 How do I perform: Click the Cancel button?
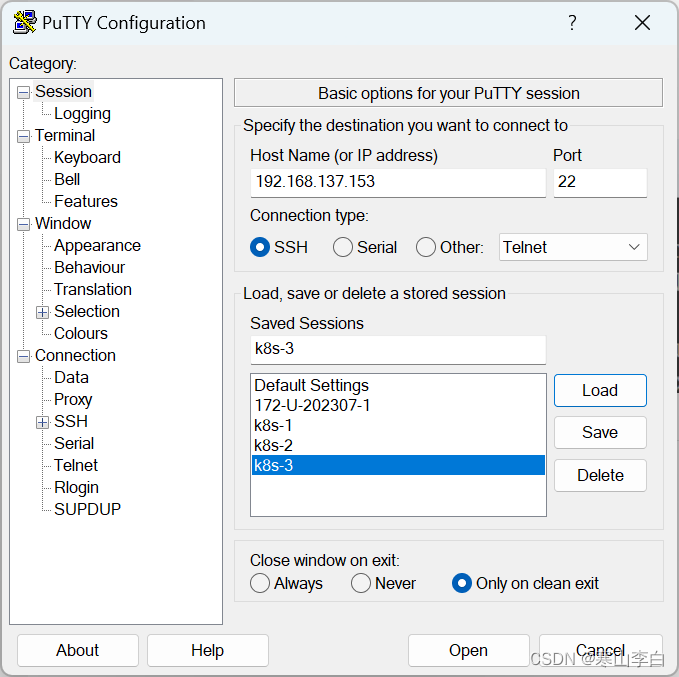pos(601,651)
